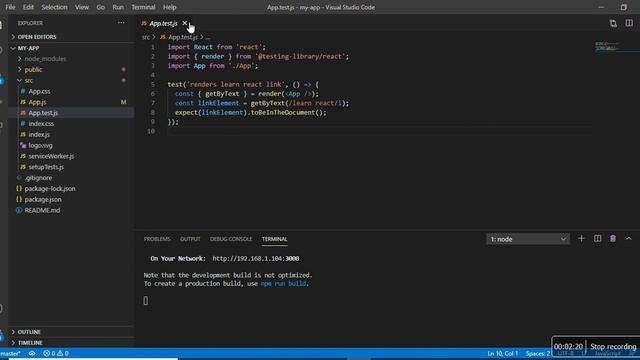
Task: Expand the Outline section
Action: click(x=29, y=332)
